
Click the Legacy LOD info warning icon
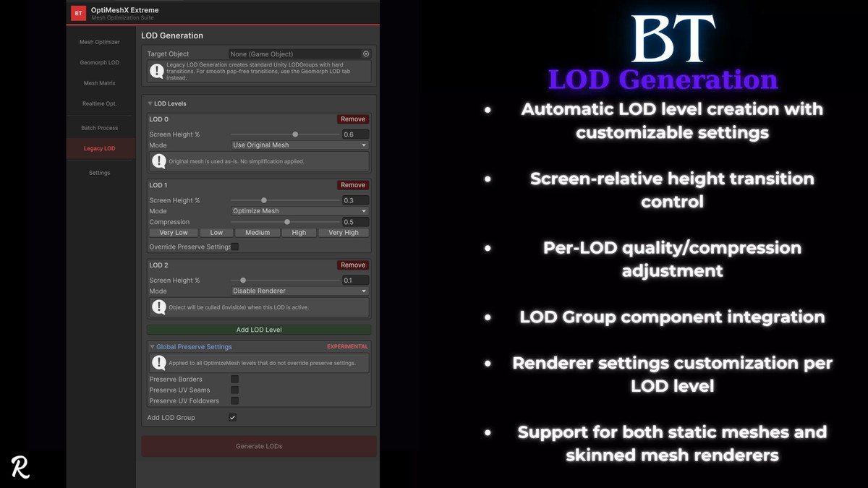pyautogui.click(x=156, y=70)
